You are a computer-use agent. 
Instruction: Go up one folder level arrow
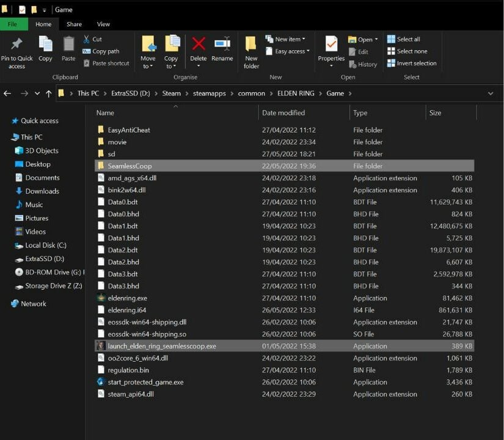pyautogui.click(x=49, y=94)
